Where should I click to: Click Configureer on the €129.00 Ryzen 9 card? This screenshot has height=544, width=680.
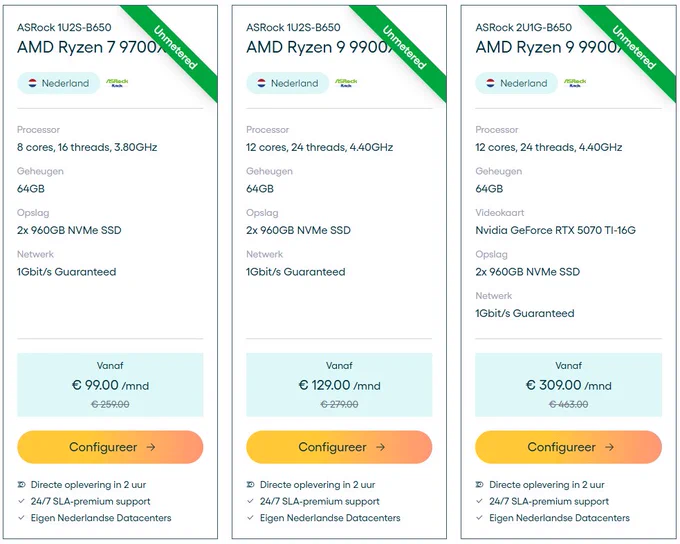point(339,447)
